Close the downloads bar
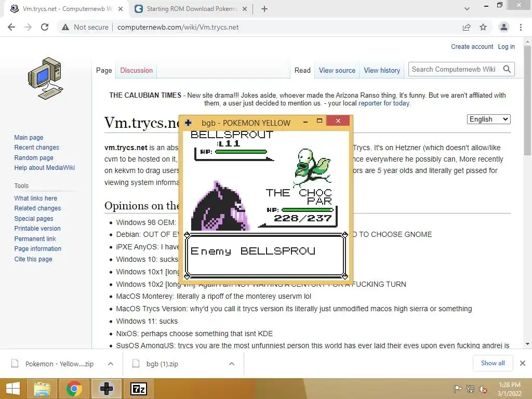Screen dimensions: 532x399 point(523,363)
